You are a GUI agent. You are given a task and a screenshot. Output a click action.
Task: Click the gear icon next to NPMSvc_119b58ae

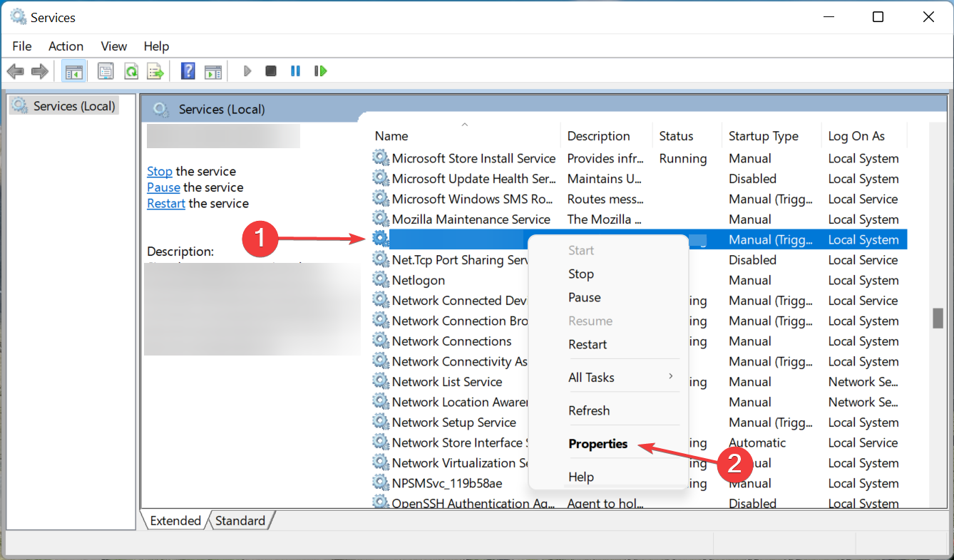(x=381, y=483)
